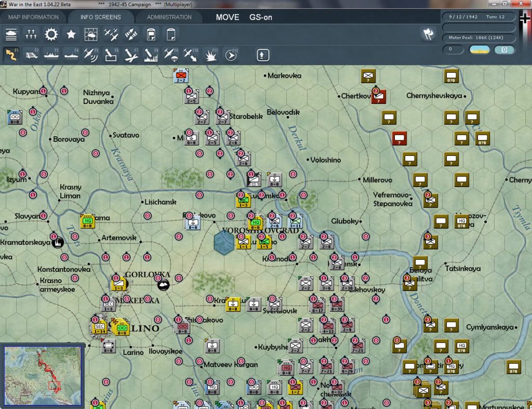Select the yellow HQ counter west of Artemovsk
532x409 pixels.
click(x=87, y=221)
